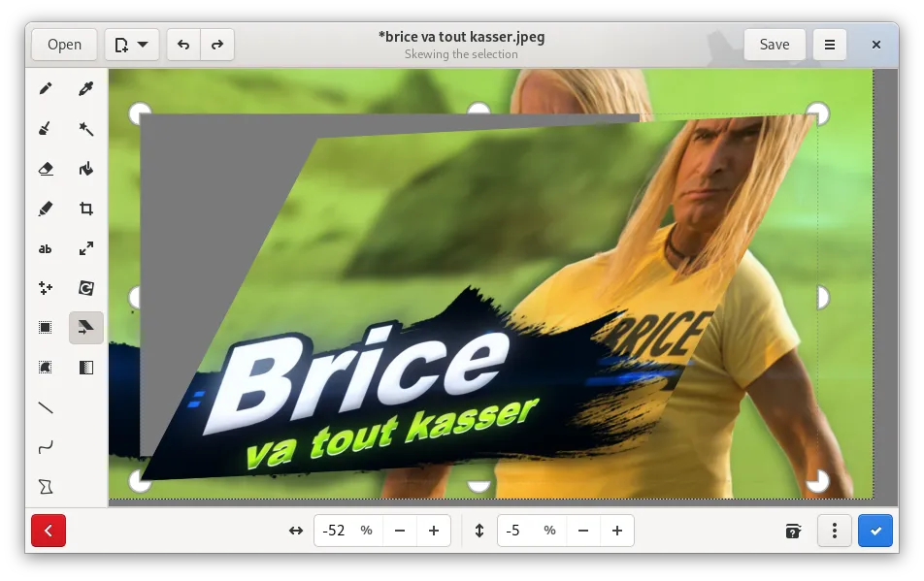Select the Text (ab) tool
The height and width of the screenshot is (581, 924).
[x=46, y=248]
